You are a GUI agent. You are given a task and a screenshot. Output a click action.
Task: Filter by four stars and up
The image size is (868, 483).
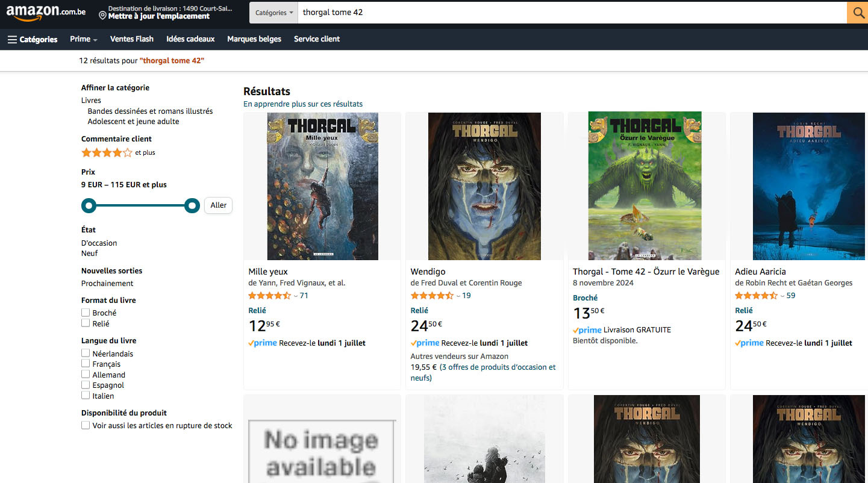click(x=107, y=153)
